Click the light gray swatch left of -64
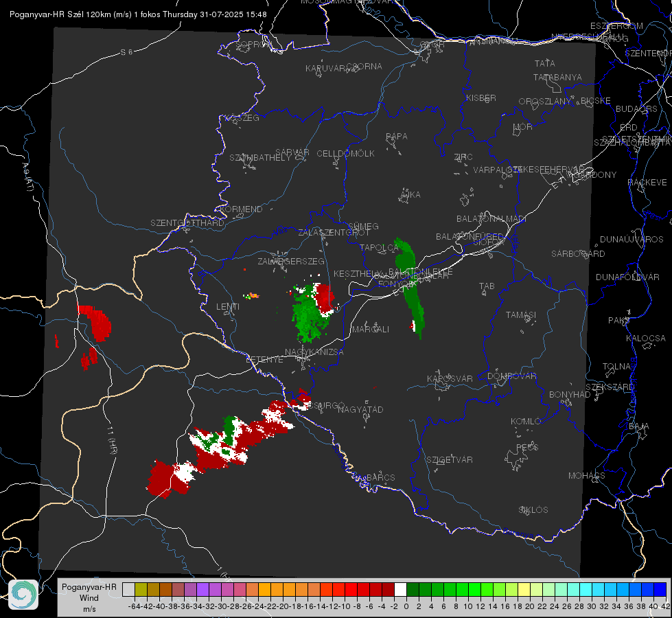Viewport: 672px width, 618px height. pos(128,590)
